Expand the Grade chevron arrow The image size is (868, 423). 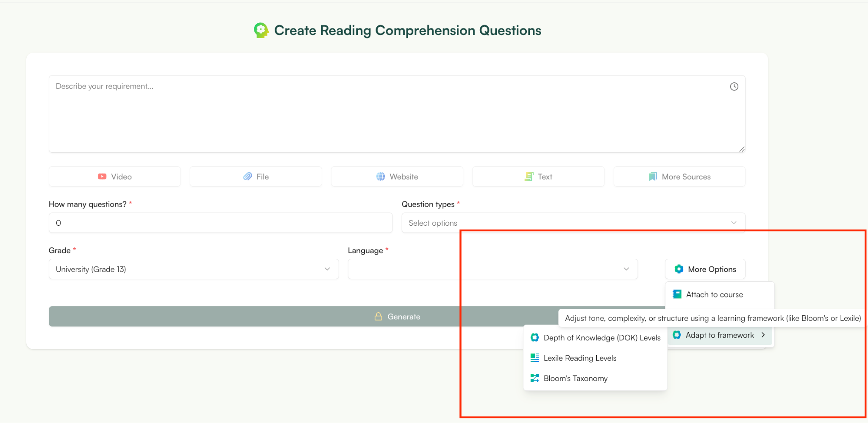tap(327, 269)
